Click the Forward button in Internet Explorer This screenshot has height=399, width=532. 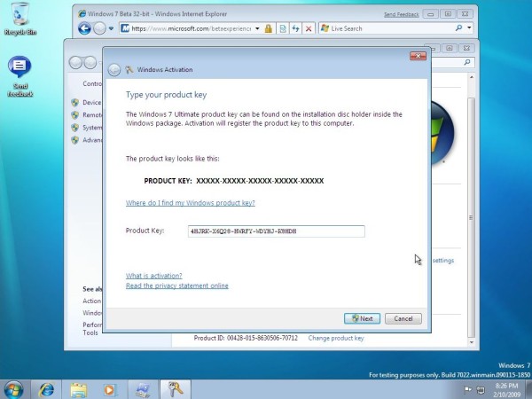point(99,28)
